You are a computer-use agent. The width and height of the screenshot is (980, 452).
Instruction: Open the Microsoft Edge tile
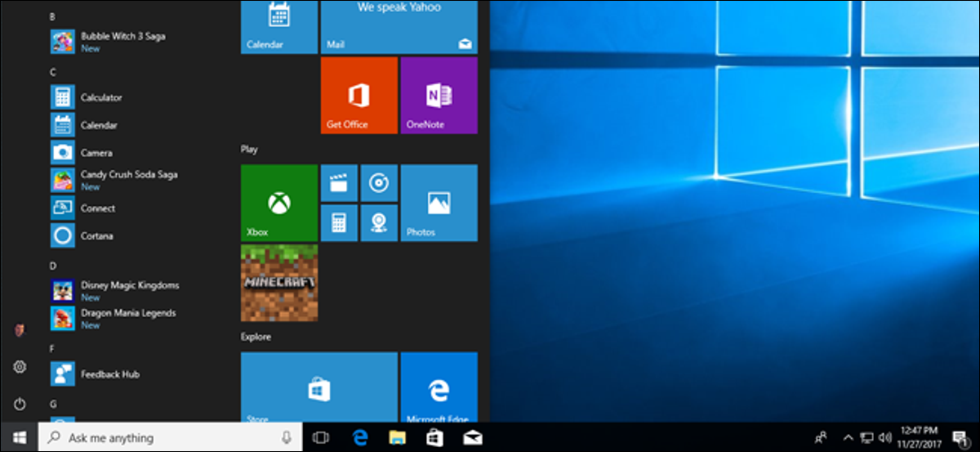click(439, 387)
